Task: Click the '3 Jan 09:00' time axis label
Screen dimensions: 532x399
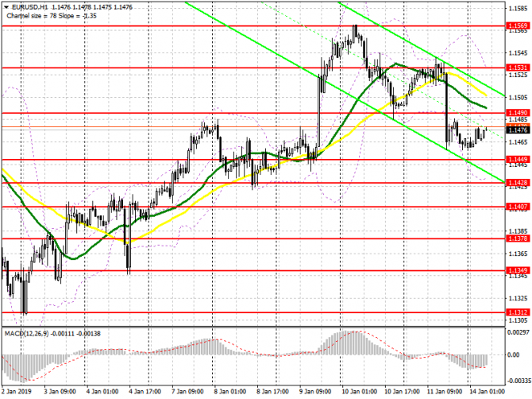Action: tap(60, 391)
